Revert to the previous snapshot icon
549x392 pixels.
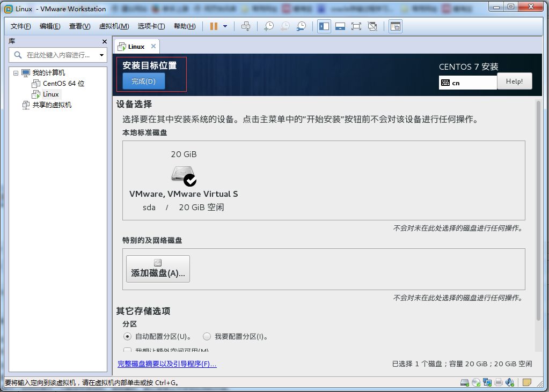click(285, 26)
